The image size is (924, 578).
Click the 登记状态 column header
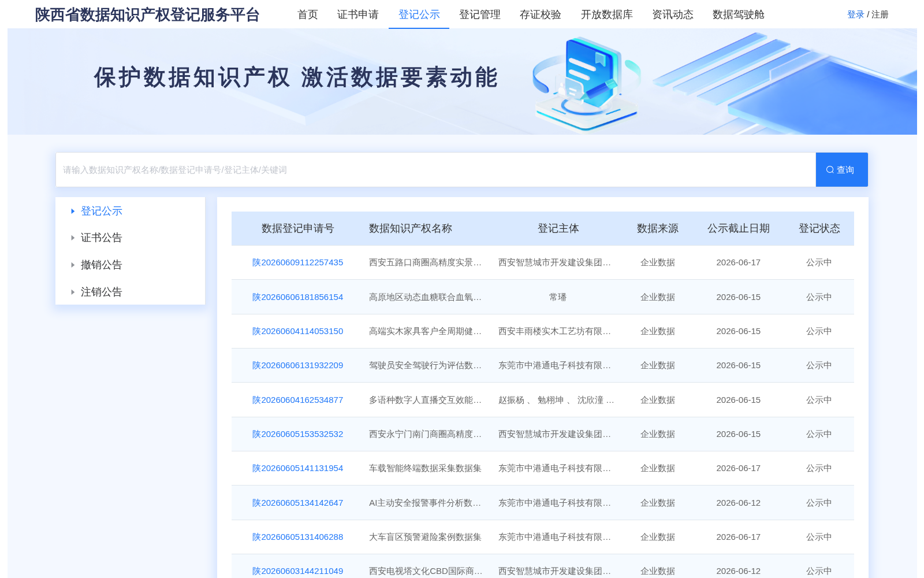click(819, 228)
